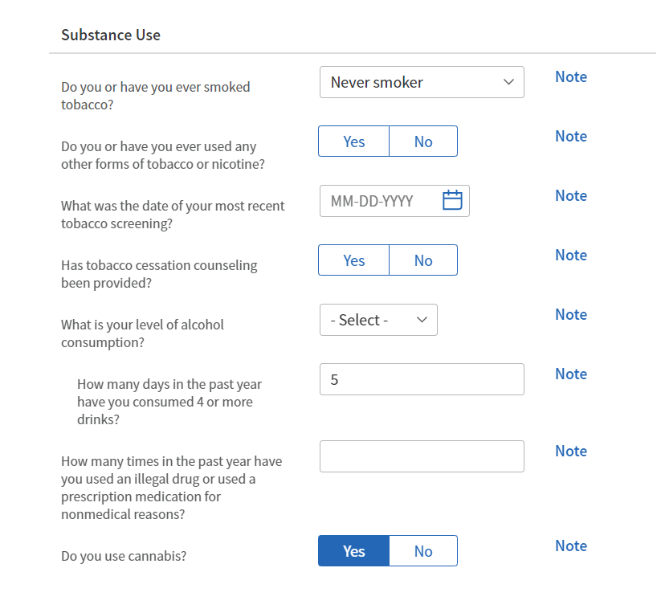Screen dimensions: 656x595
Task: Expand the alcohol consumption level dropdown
Action: [x=378, y=320]
